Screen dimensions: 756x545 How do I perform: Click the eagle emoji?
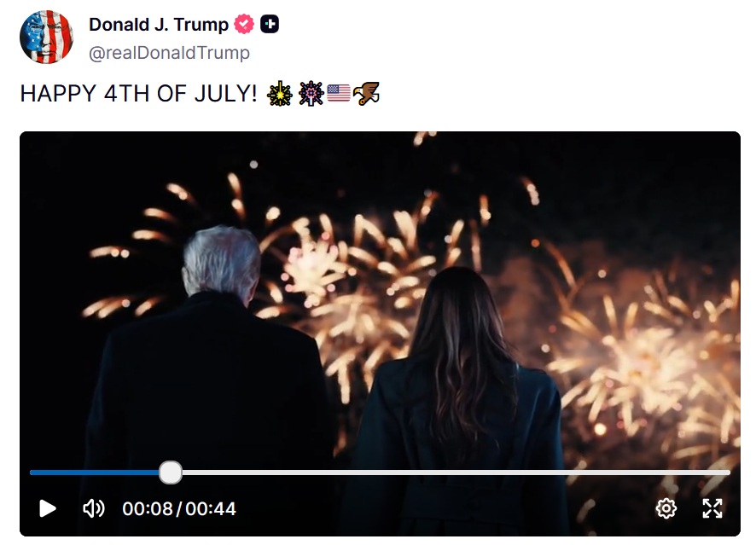[x=366, y=93]
